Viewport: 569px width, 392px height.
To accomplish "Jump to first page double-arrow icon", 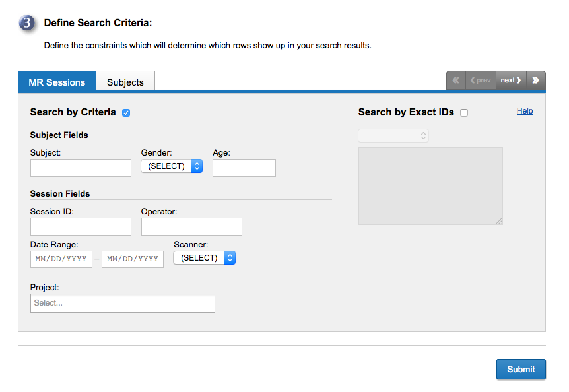I will (x=455, y=81).
